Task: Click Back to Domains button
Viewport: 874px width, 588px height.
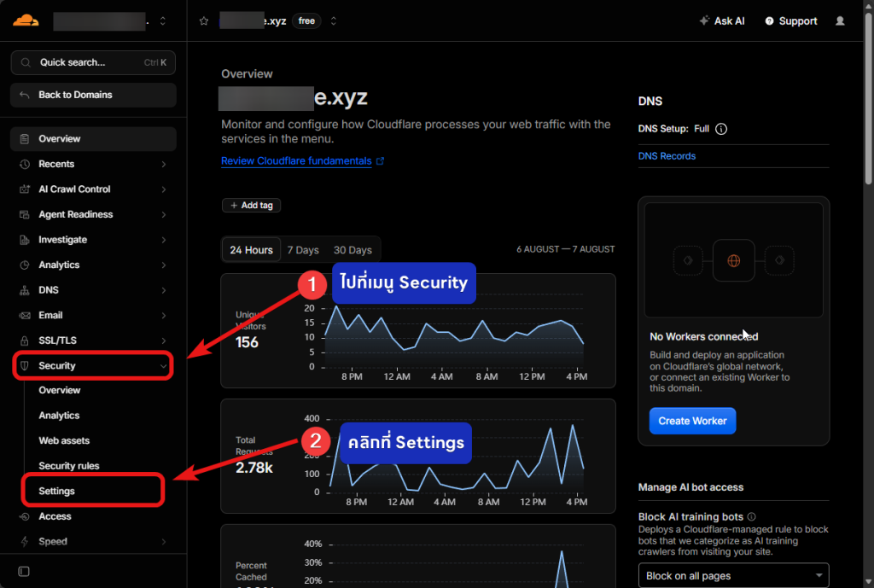Action: (x=93, y=95)
